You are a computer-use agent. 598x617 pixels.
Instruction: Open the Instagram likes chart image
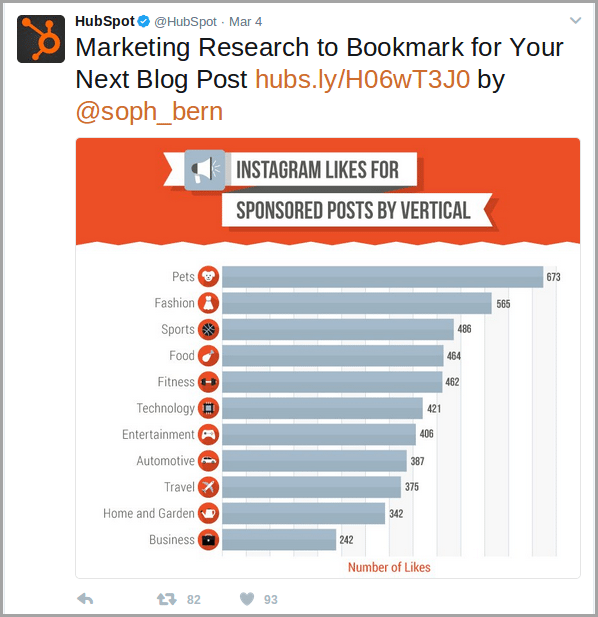(328, 358)
